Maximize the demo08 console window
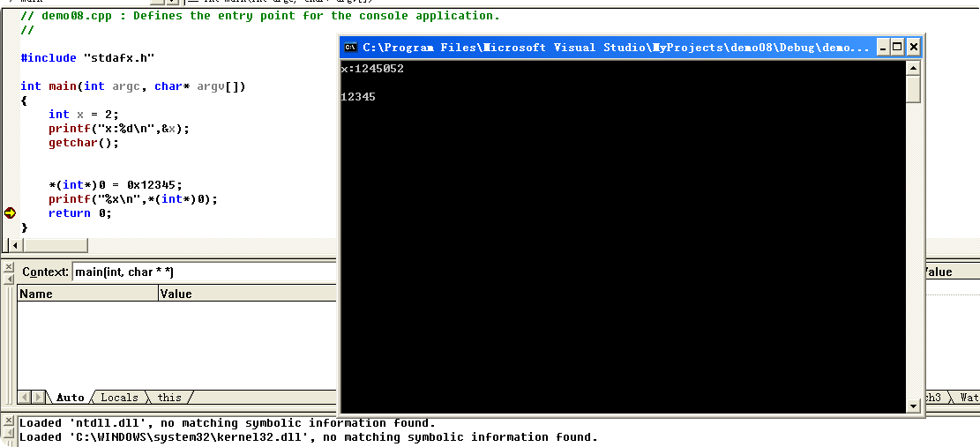Screen dimensions: 980x447 897,47
